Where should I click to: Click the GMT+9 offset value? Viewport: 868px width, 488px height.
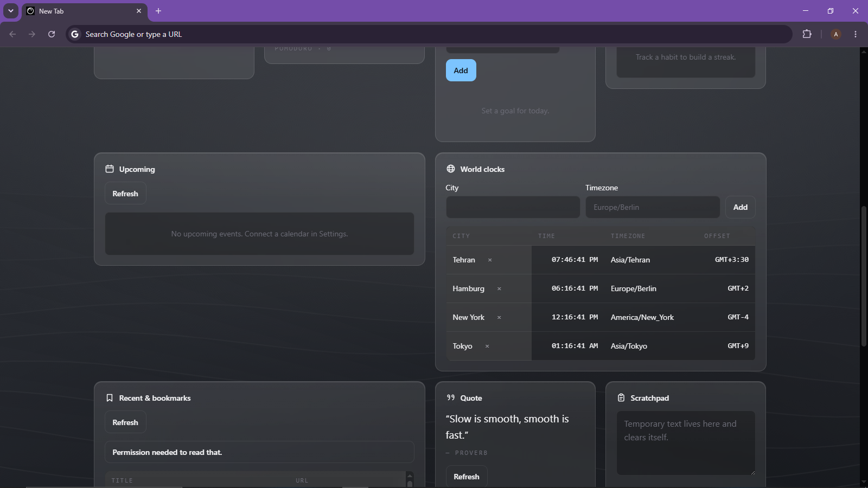pyautogui.click(x=738, y=346)
